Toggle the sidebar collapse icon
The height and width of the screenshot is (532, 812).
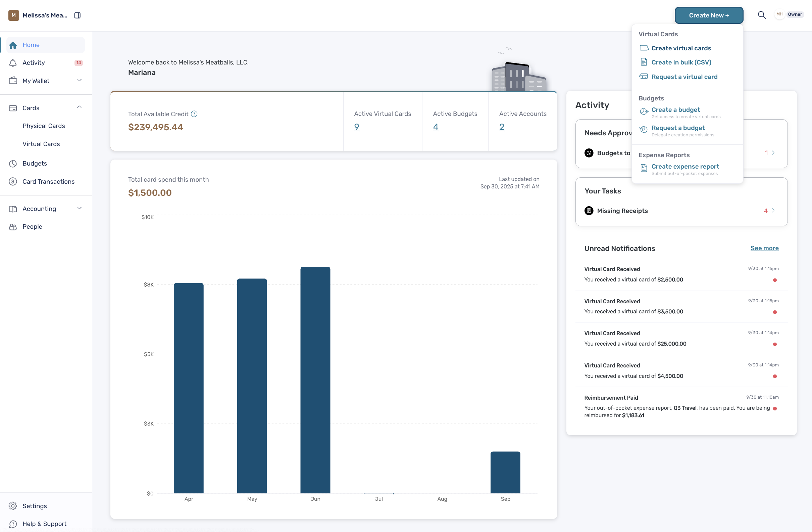coord(78,15)
